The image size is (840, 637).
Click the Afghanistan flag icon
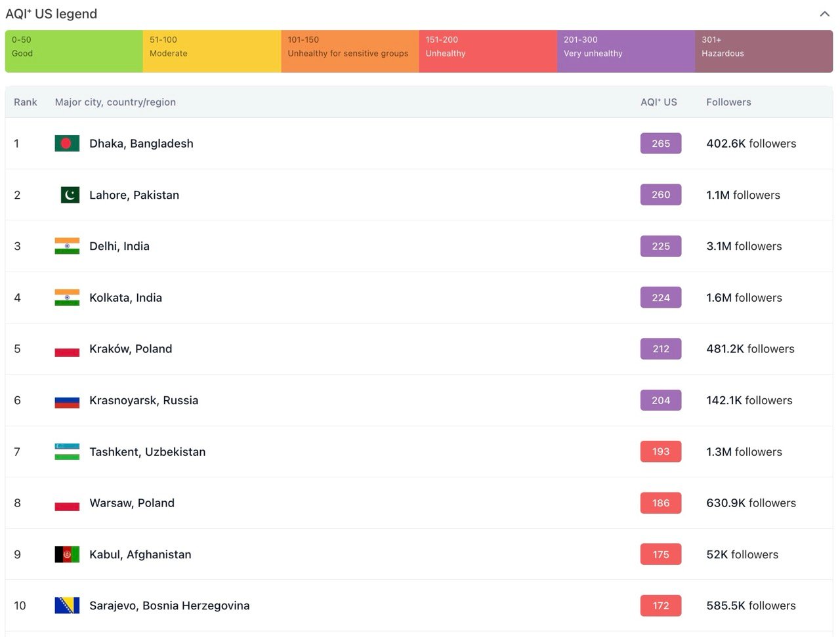tap(67, 554)
